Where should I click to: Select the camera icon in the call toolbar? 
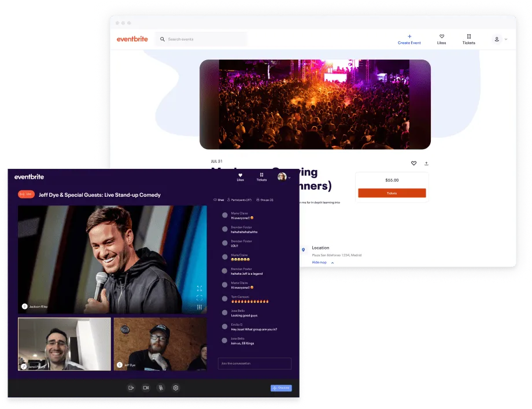click(x=146, y=388)
